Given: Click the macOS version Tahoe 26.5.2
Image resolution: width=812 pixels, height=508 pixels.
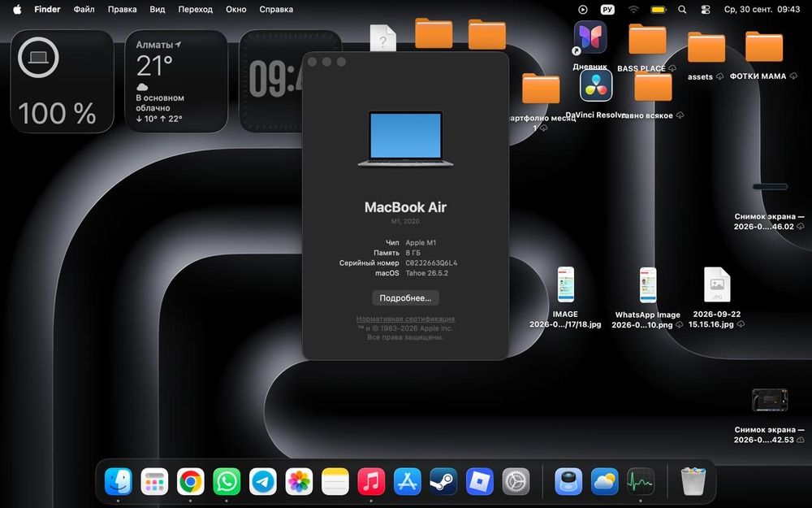Looking at the screenshot, I should click(x=427, y=273).
